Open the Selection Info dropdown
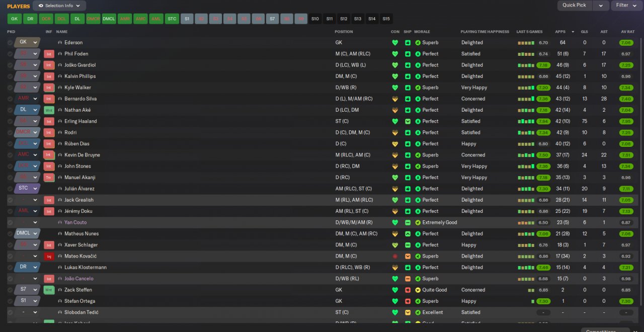The height and width of the screenshot is (332, 644). pyautogui.click(x=59, y=6)
